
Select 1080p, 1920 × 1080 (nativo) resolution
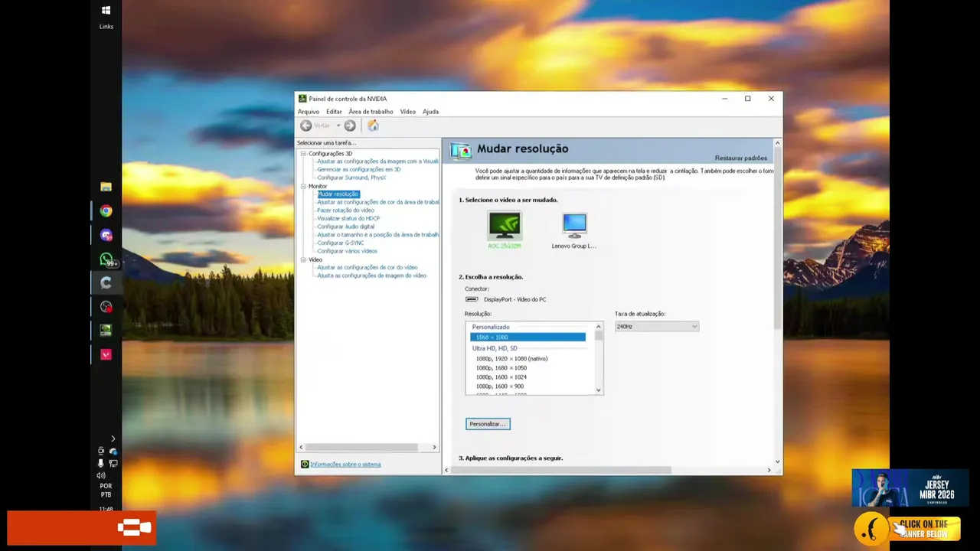point(511,359)
